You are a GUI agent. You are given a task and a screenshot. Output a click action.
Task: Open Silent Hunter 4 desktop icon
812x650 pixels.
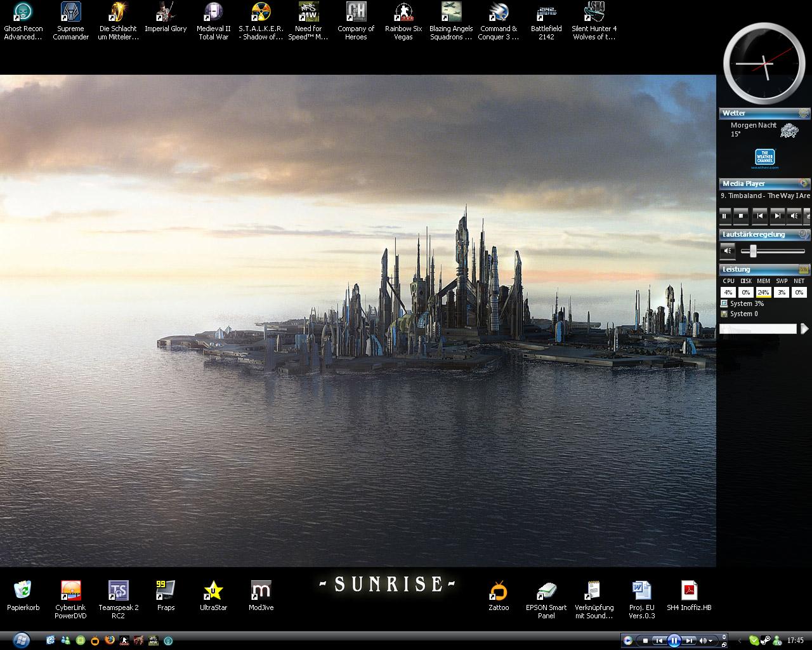pyautogui.click(x=594, y=21)
